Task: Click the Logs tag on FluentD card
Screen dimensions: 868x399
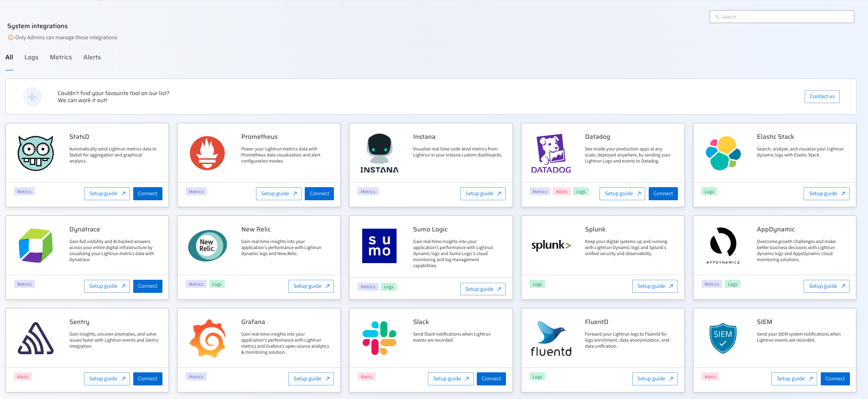Action: tap(537, 377)
